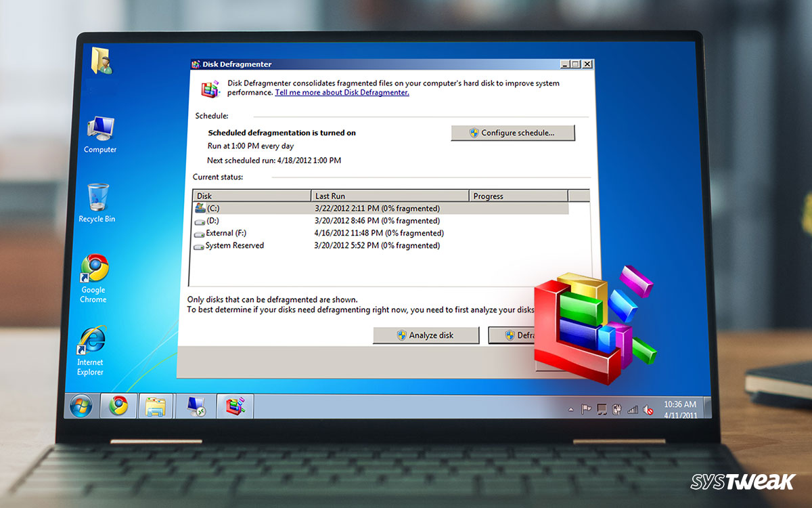Click the Configure schedule button

click(512, 133)
